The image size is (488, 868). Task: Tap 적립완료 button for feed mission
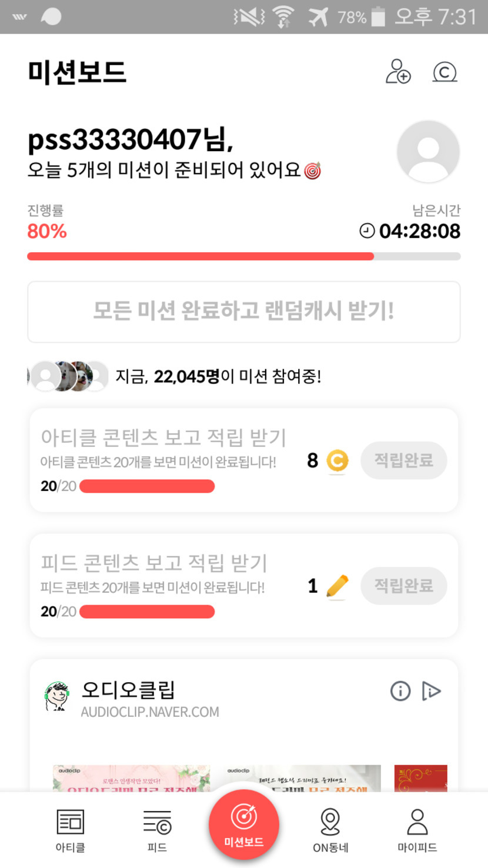pyautogui.click(x=403, y=586)
